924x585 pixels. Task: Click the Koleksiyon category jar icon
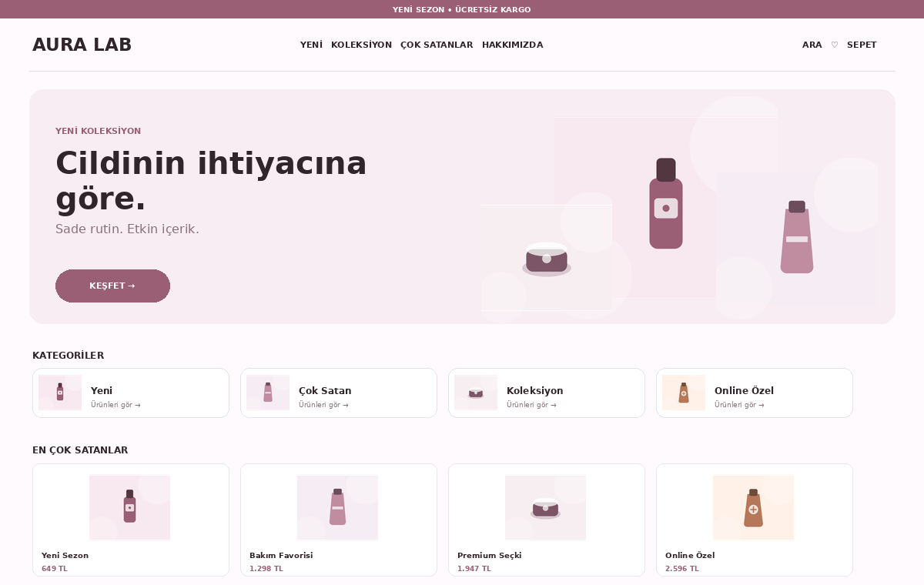coord(476,393)
